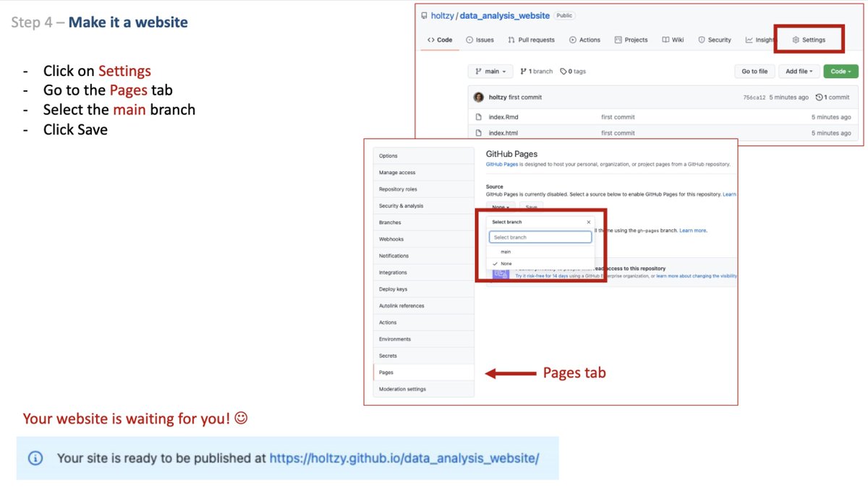This screenshot has height=488, width=868.
Task: Click the GitHub Pages heading
Action: [511, 154]
